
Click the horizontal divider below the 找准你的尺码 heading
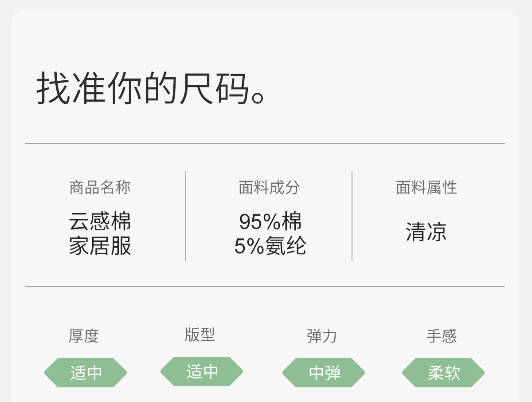(x=265, y=143)
